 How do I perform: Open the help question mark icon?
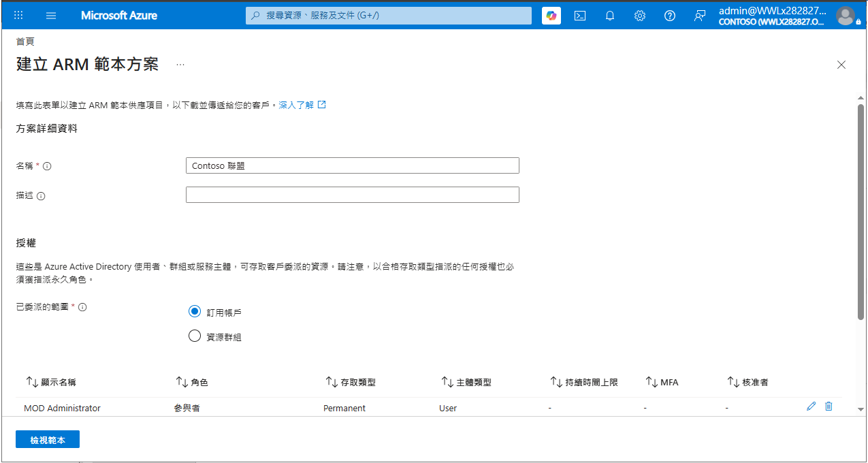tap(670, 16)
